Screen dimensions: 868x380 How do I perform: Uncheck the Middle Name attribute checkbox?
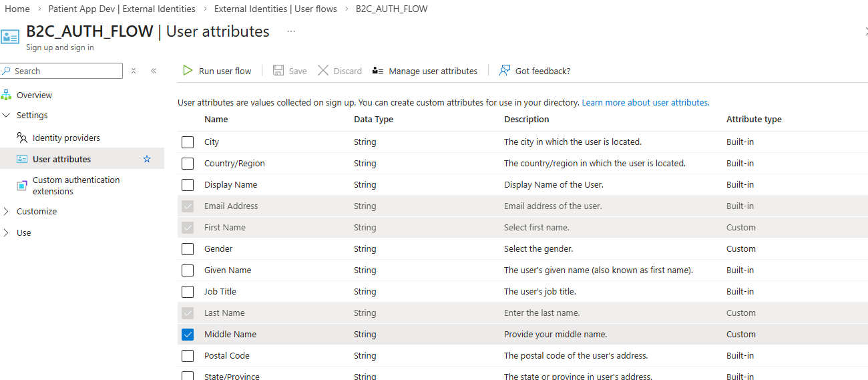point(188,335)
